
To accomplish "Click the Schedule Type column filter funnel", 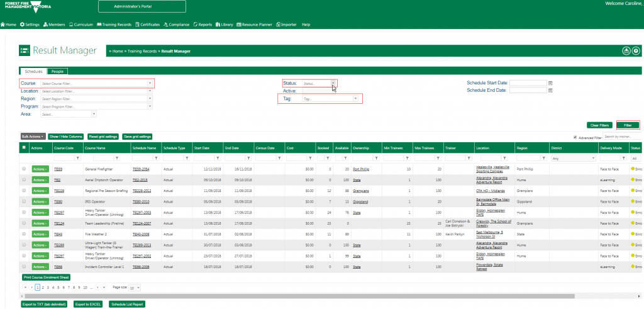I will pos(187,158).
